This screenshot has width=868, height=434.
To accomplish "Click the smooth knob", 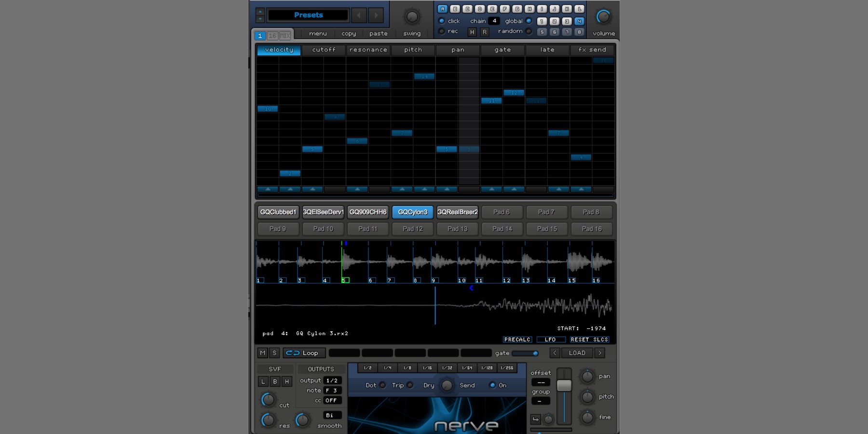I will point(302,420).
